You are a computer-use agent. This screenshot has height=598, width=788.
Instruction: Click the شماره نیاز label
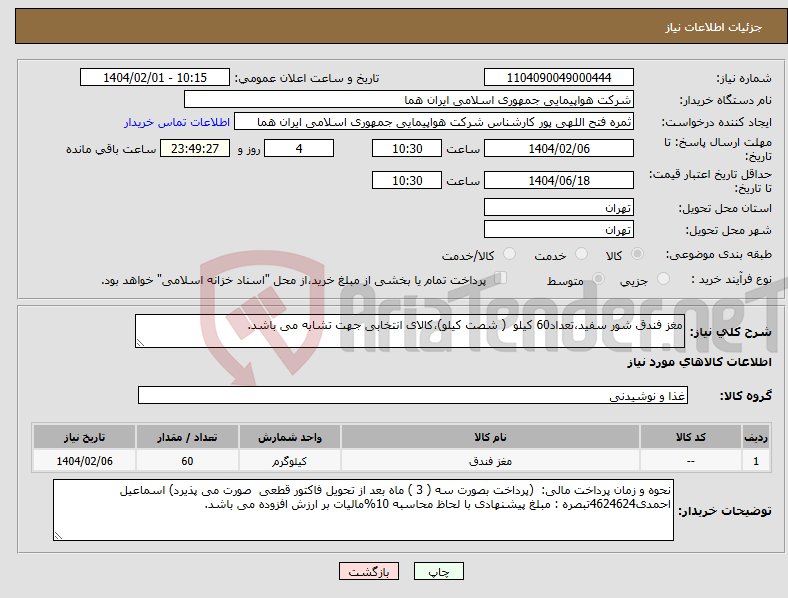(x=744, y=78)
